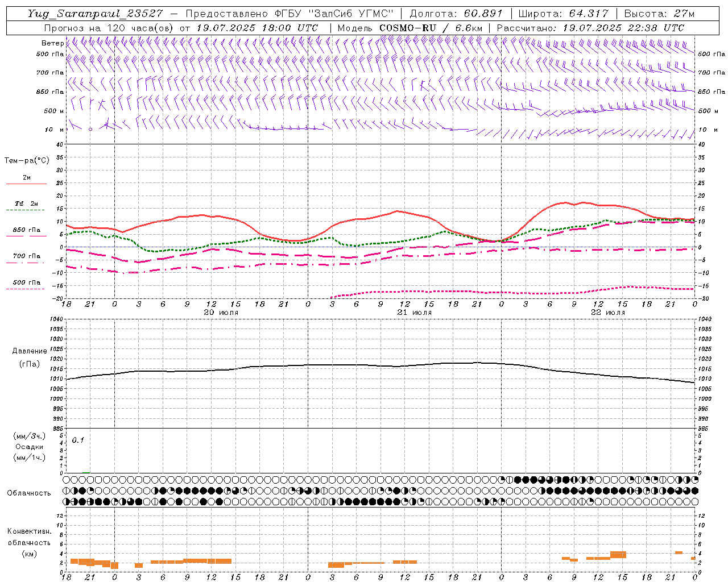Click the red solid '2м' legend line

coord(26,184)
